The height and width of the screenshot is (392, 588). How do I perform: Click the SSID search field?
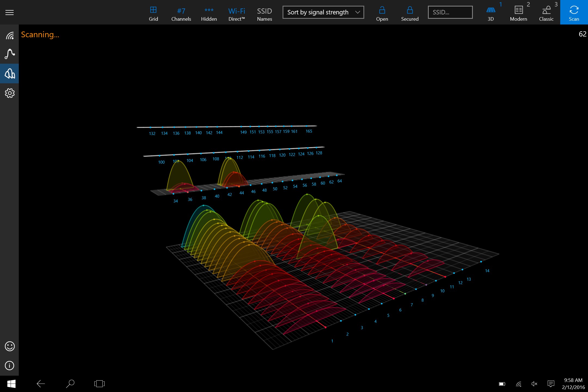pyautogui.click(x=450, y=12)
